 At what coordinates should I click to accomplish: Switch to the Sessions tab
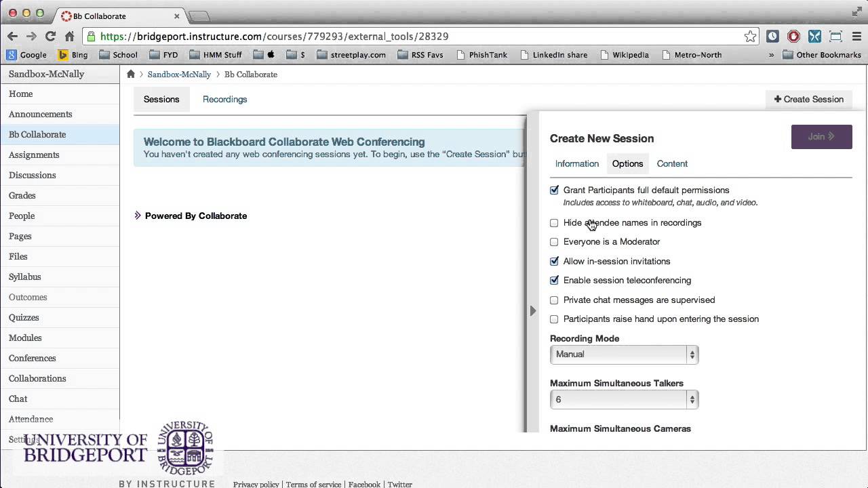click(x=161, y=100)
